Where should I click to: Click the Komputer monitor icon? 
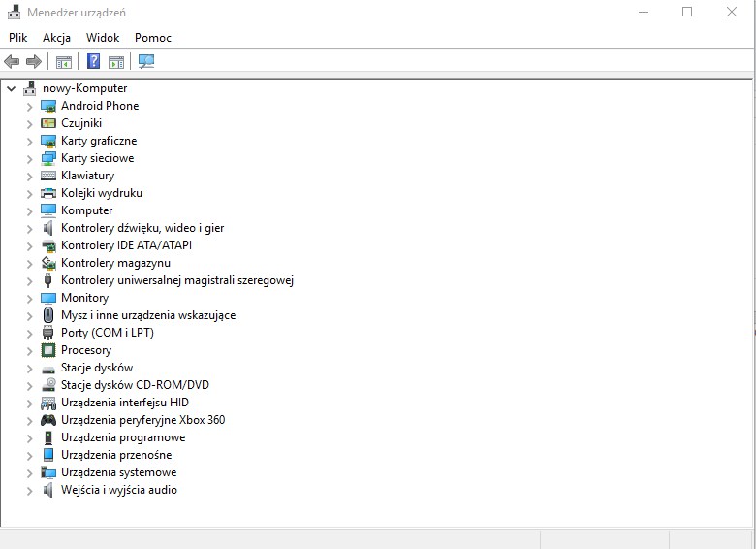coord(48,210)
